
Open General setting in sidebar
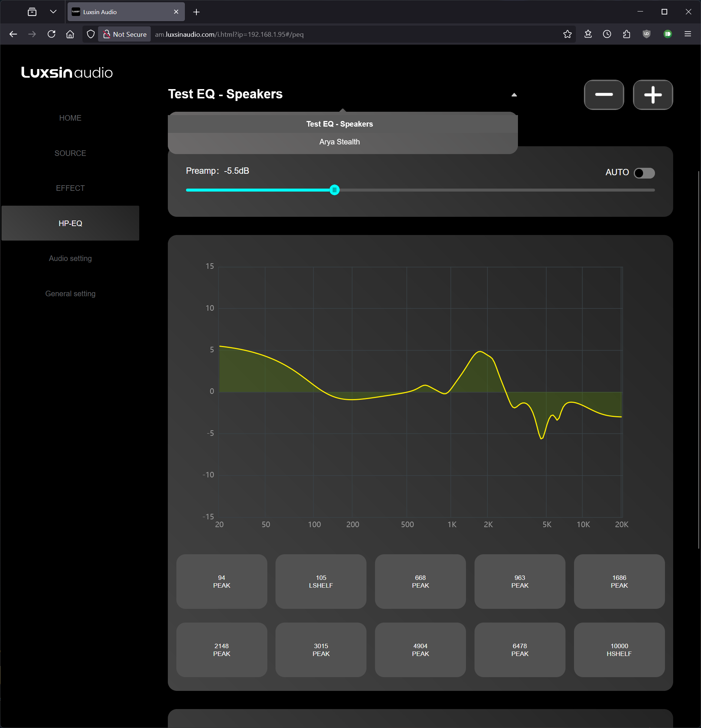70,293
